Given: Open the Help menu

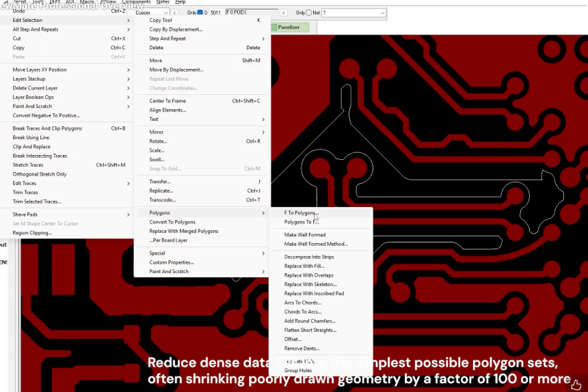Looking at the screenshot, I should (181, 2).
